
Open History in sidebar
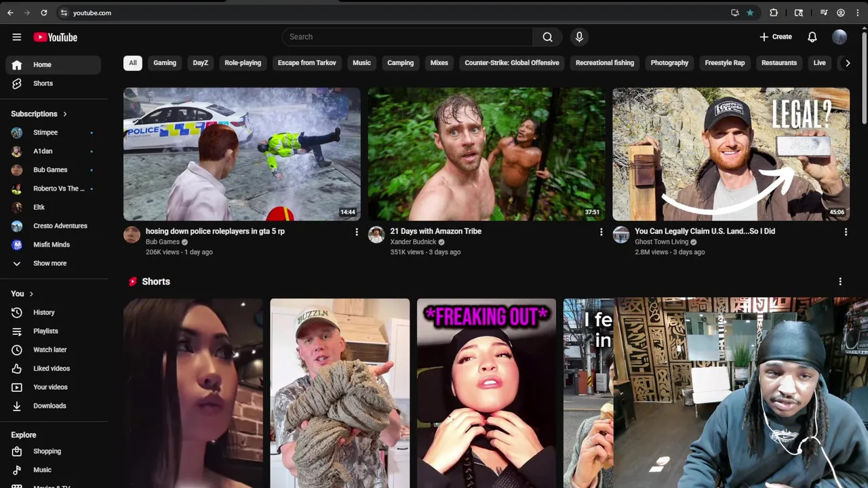54,312
